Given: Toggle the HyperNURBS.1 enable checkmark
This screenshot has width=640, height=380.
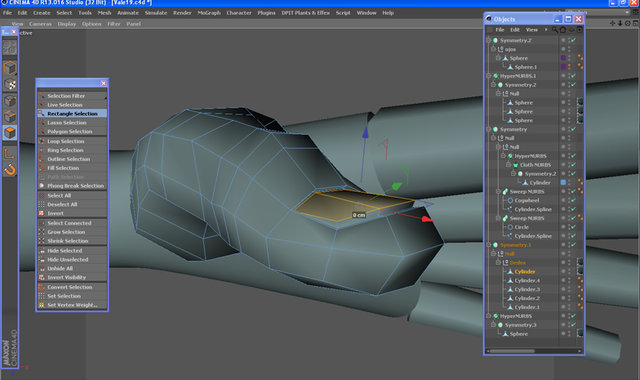Looking at the screenshot, I should (x=573, y=76).
